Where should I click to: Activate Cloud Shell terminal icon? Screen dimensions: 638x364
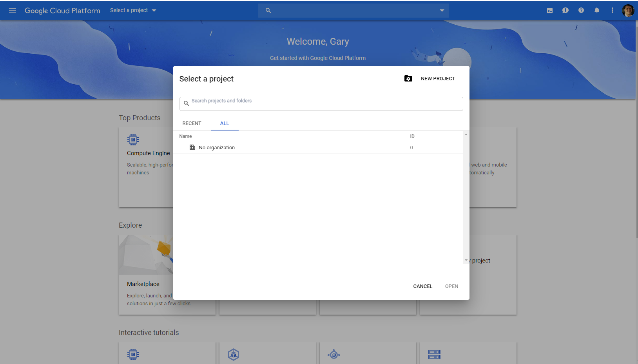click(550, 11)
